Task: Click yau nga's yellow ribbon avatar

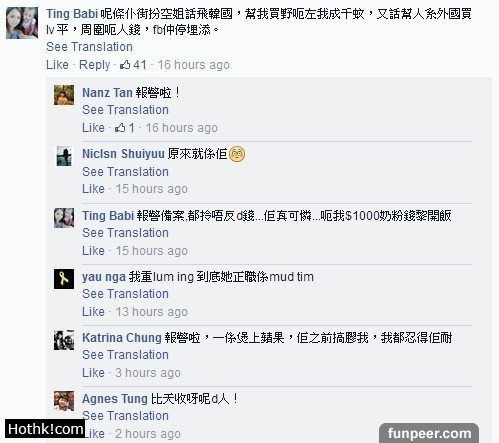Action: pos(64,279)
